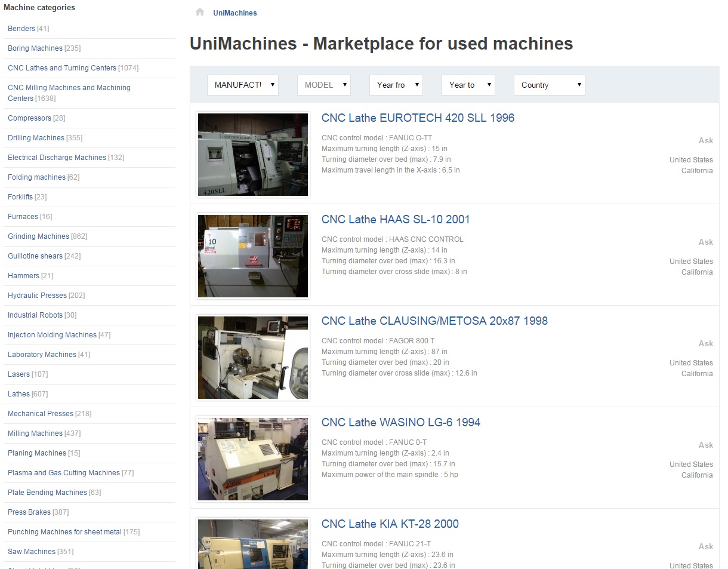Open the HAAS SL-10 2001 listing title

396,219
